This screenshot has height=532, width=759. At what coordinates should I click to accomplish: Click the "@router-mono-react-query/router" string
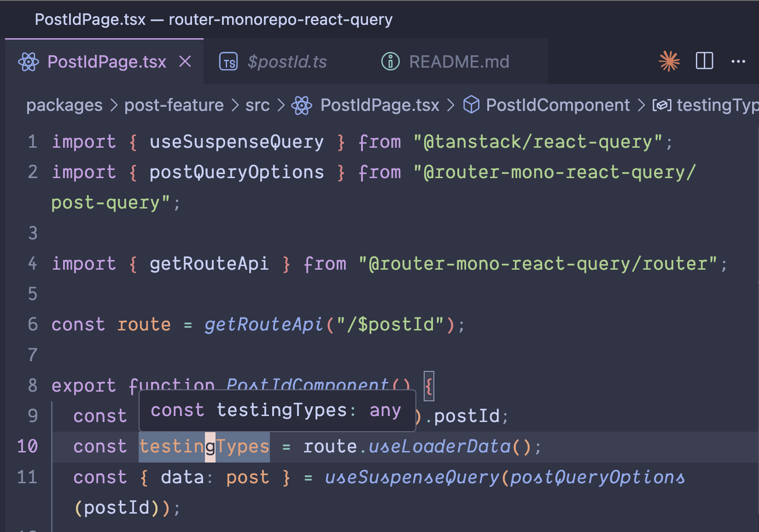(537, 264)
